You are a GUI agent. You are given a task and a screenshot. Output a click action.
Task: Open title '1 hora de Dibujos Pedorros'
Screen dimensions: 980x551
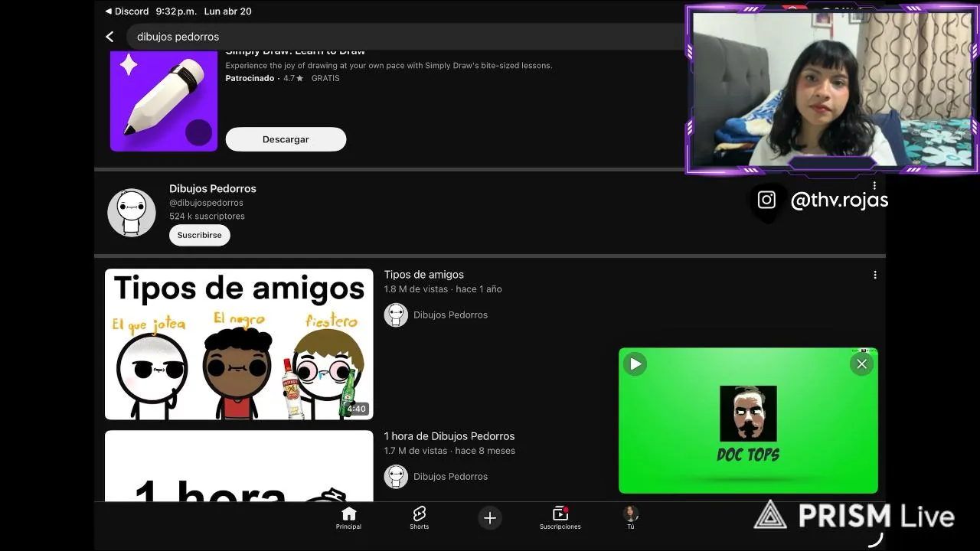[449, 436]
